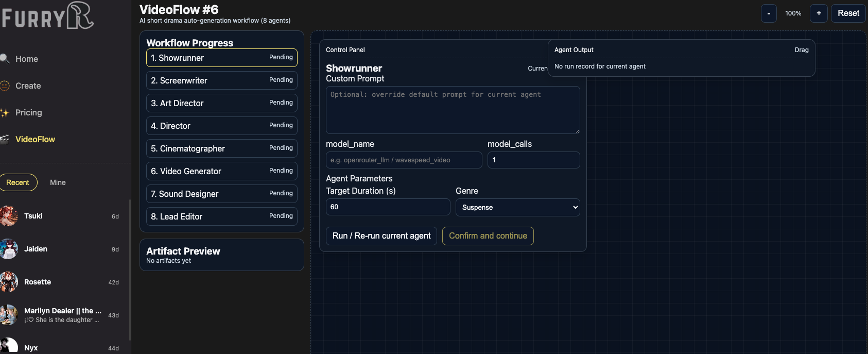The image size is (868, 354).
Task: Click the Create smiley icon
Action: click(x=5, y=86)
